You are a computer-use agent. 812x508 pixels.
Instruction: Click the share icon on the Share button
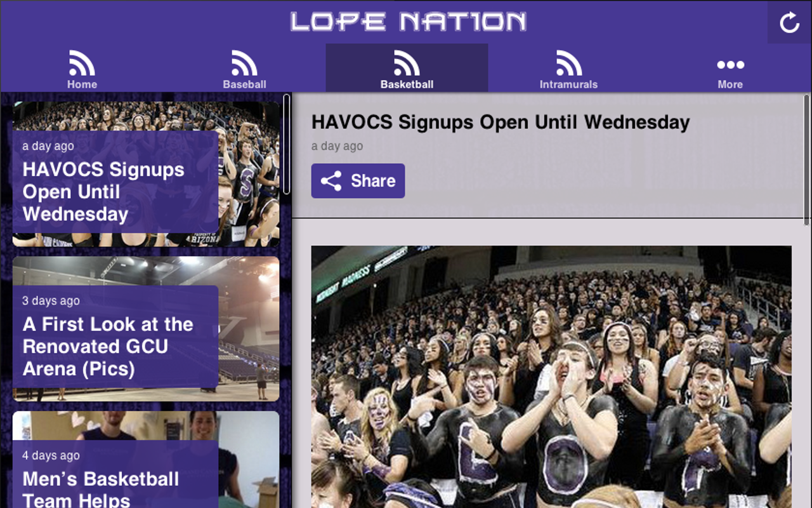pos(331,181)
